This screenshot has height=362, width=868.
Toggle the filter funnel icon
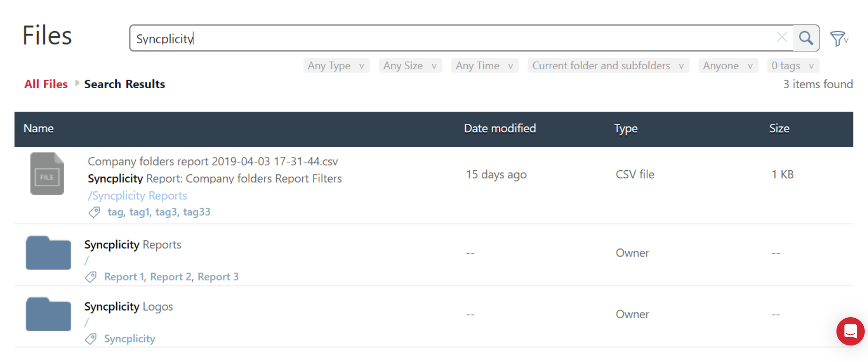pyautogui.click(x=839, y=39)
